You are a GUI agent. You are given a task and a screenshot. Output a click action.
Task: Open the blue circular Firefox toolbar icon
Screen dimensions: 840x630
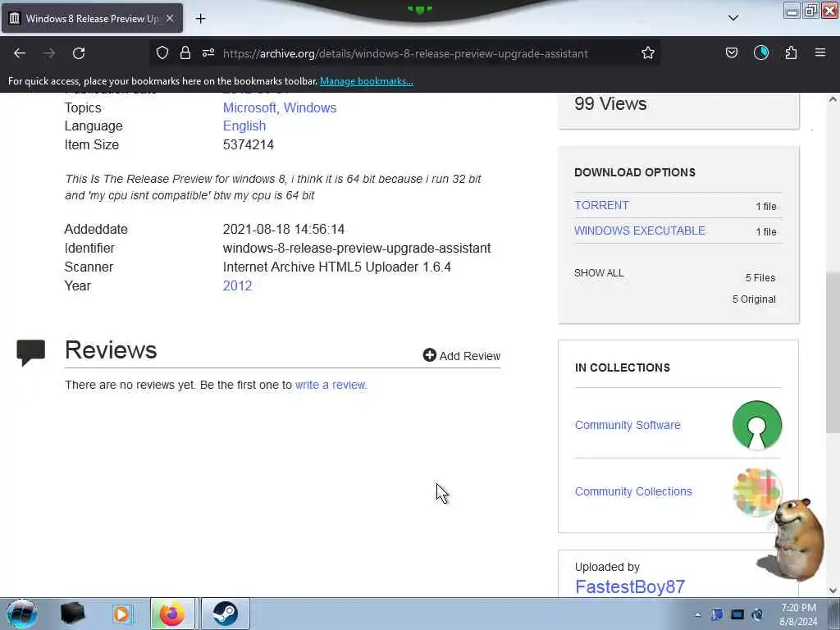pyautogui.click(x=760, y=52)
